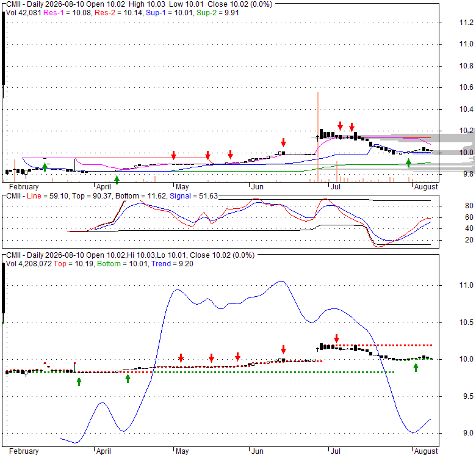Click the February label on top chart axis
The image size is (476, 455).
pos(24,186)
